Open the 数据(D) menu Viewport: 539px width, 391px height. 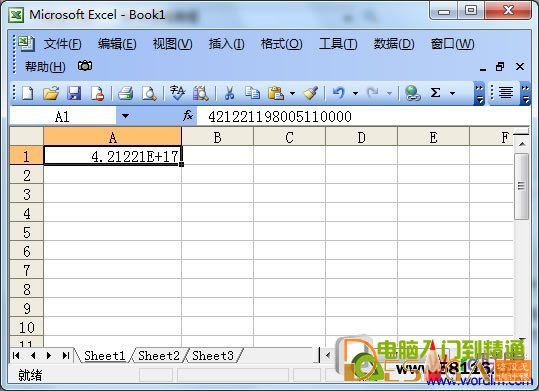coord(394,44)
